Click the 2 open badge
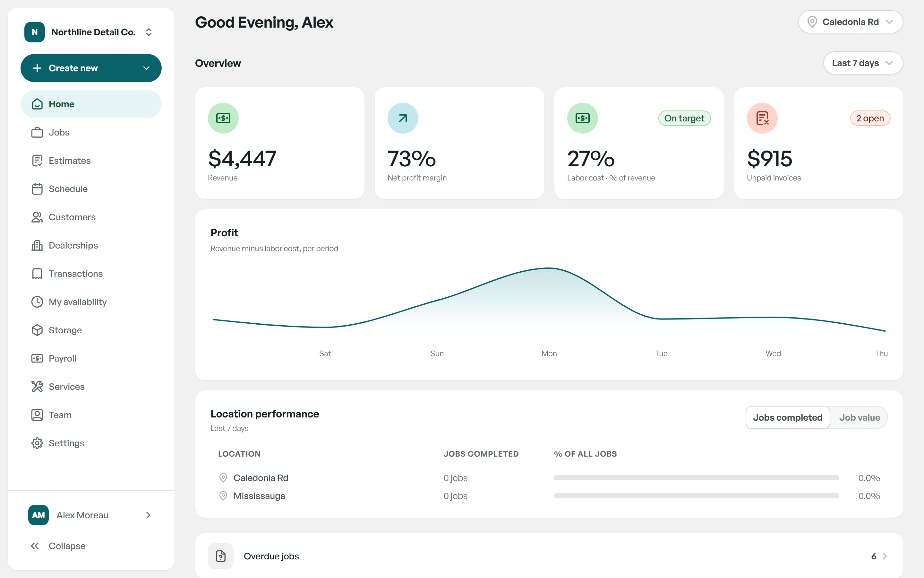Image resolution: width=924 pixels, height=578 pixels. 870,118
